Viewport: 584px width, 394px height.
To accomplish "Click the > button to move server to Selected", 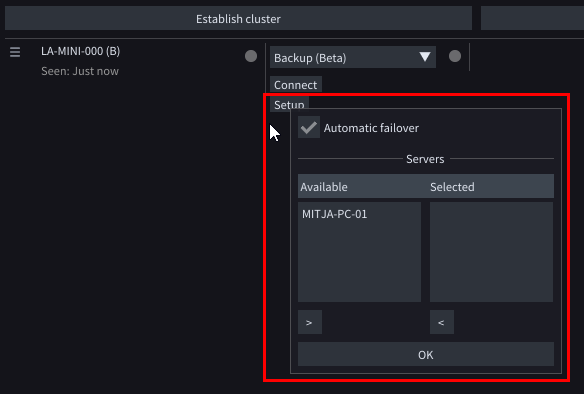I will [x=310, y=322].
